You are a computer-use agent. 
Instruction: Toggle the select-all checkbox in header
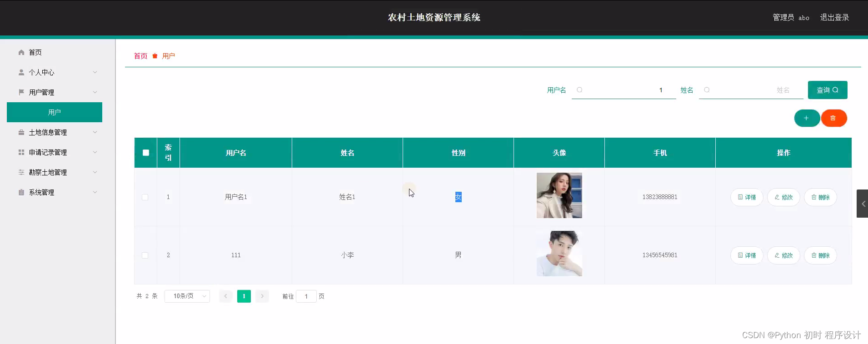[146, 153]
